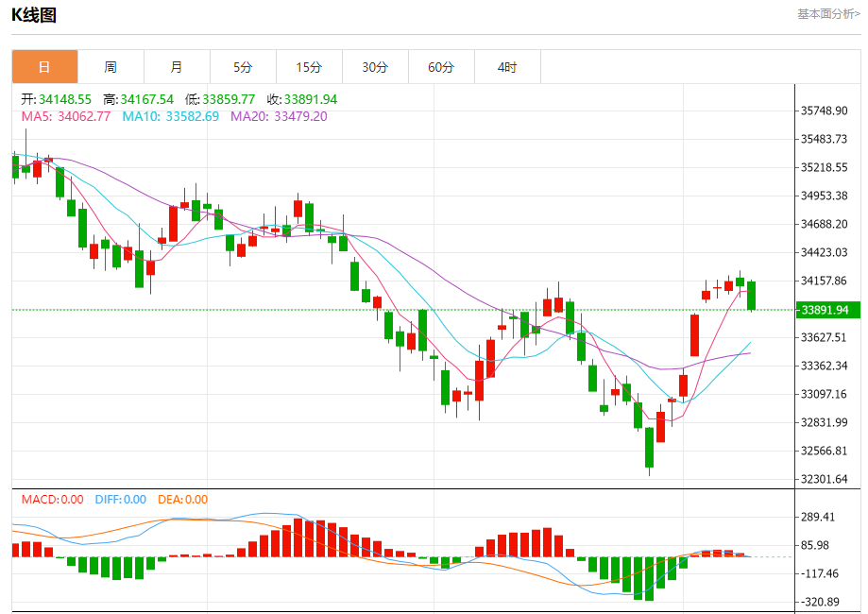This screenshot has width=868, height=614.
Task: Click the 33627.51 price axis label
Action: click(x=825, y=338)
